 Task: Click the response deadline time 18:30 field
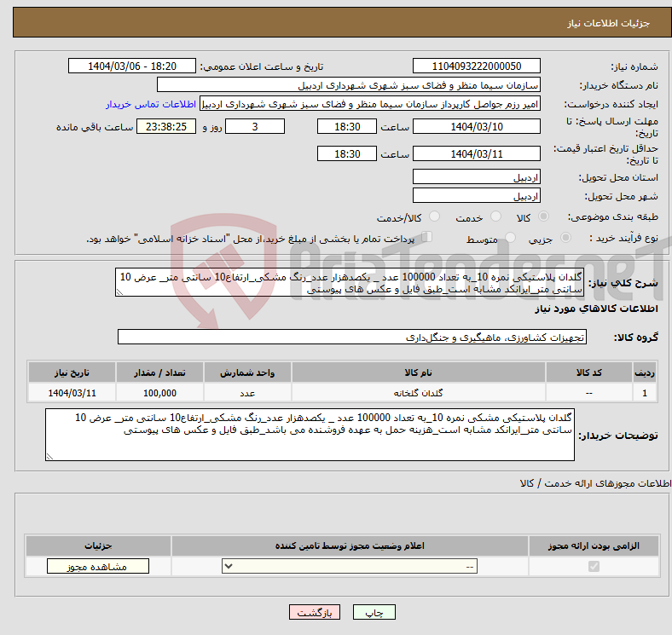pyautogui.click(x=347, y=126)
